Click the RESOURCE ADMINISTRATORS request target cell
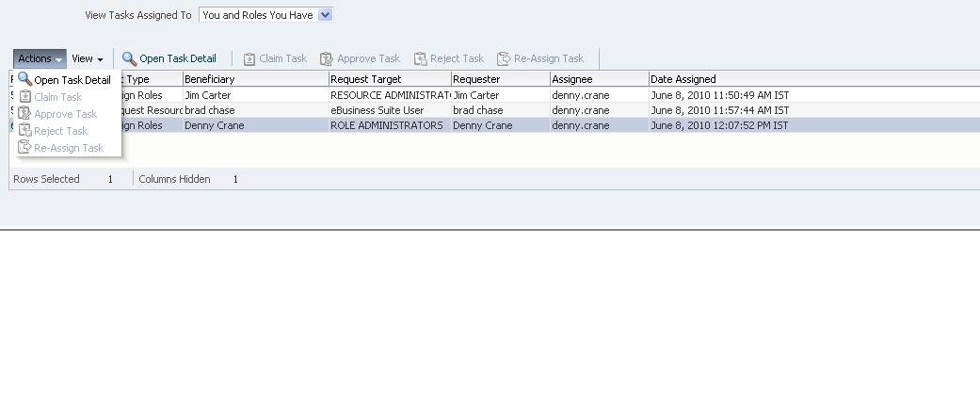 click(x=390, y=96)
